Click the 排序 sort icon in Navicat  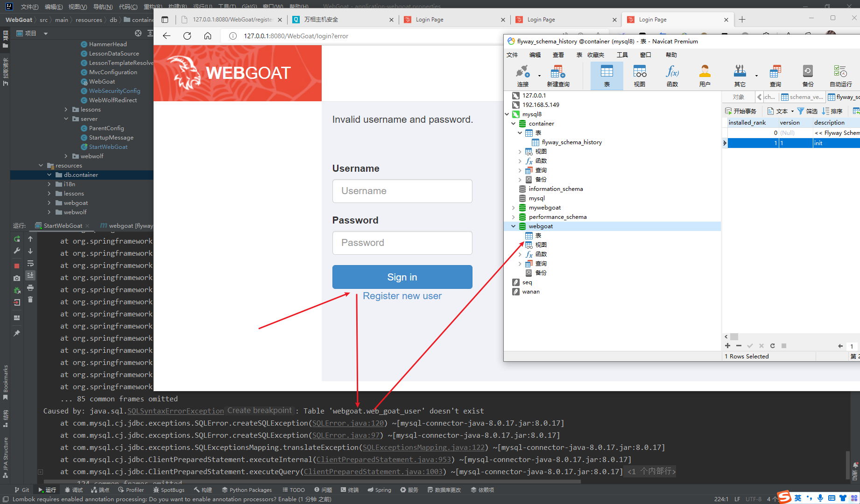[832, 111]
